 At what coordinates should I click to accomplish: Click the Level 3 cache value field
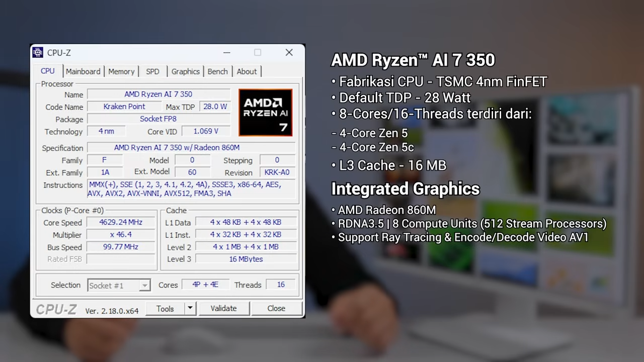coord(246,259)
